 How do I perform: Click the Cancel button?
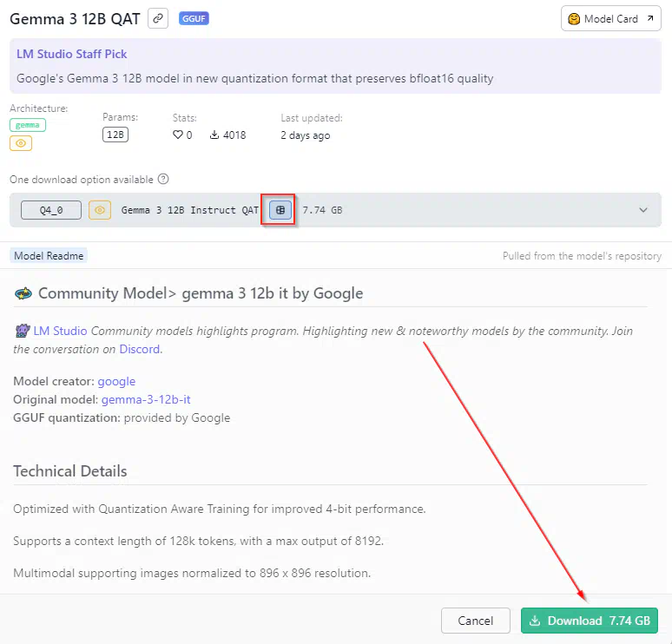pyautogui.click(x=476, y=621)
